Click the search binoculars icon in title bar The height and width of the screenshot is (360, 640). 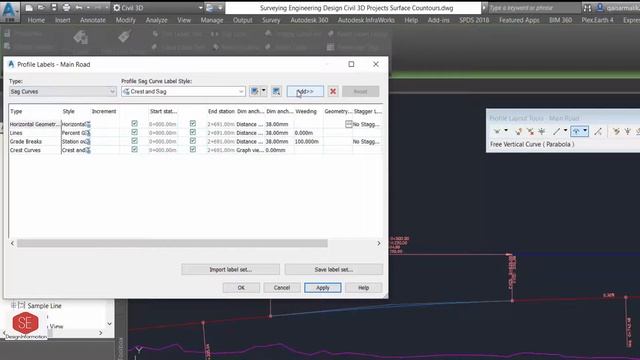point(587,8)
